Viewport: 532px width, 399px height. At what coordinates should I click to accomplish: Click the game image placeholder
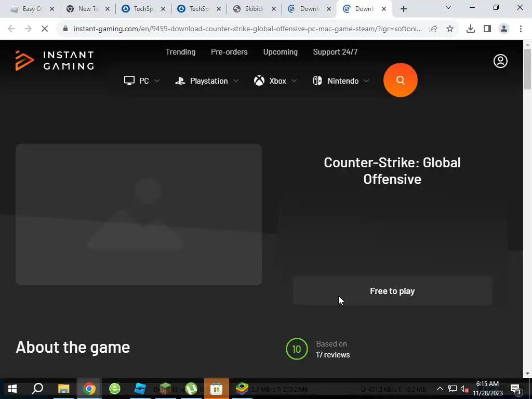coord(139,215)
